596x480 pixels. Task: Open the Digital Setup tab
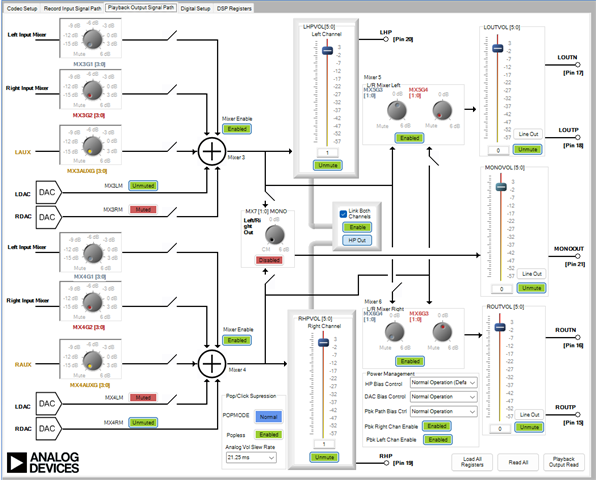(x=195, y=8)
